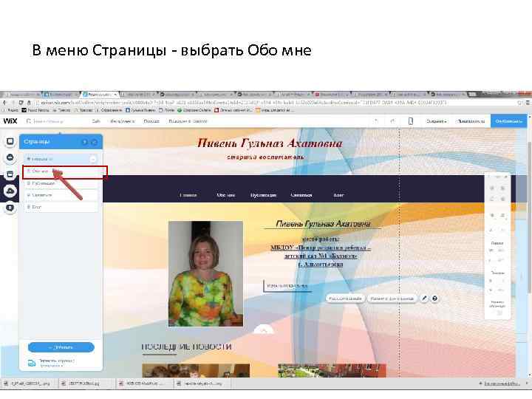
Task: Click Публикации in the site navigation bar
Action: tap(263, 195)
